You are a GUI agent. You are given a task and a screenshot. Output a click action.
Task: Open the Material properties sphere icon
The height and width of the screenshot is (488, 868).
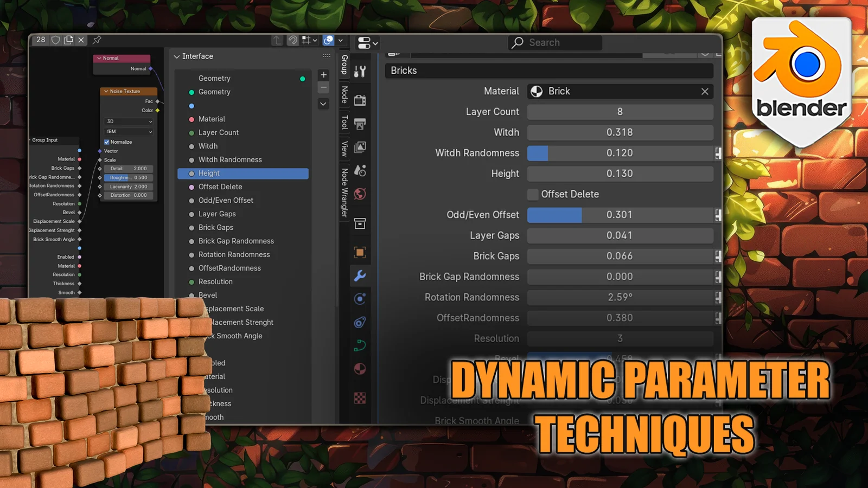pos(360,369)
